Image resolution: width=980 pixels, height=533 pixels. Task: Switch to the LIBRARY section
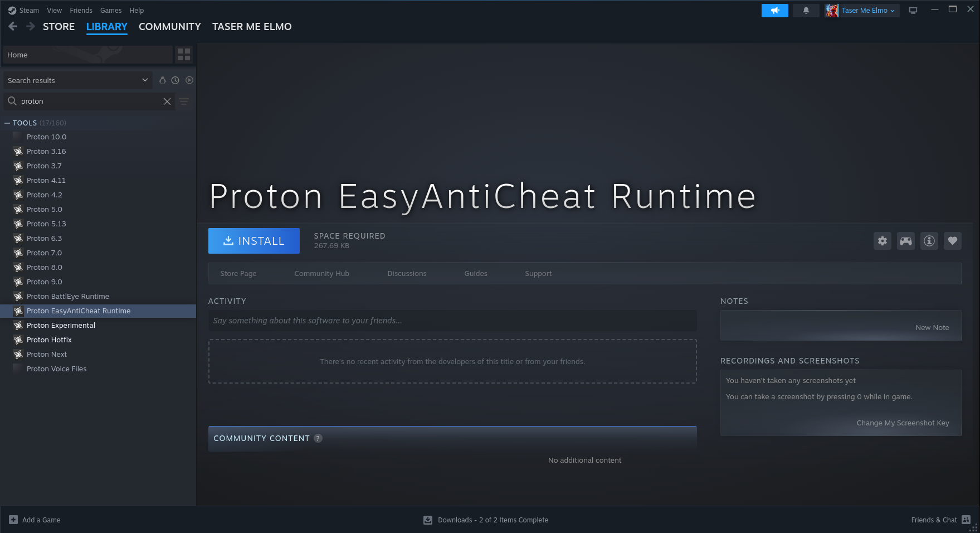pyautogui.click(x=107, y=27)
